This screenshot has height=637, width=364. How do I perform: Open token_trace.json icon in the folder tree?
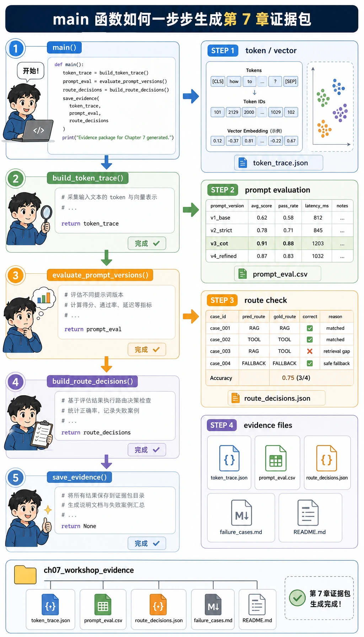click(x=50, y=605)
